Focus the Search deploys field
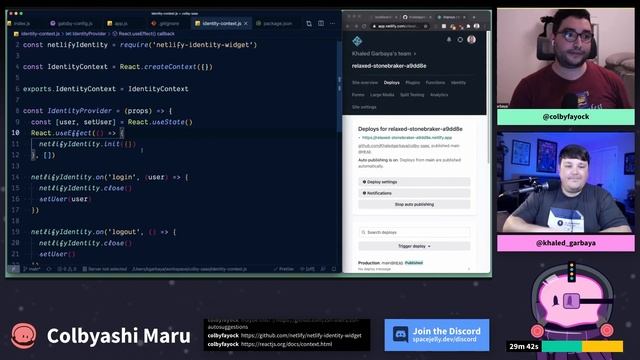The width and height of the screenshot is (640, 360). point(414,232)
